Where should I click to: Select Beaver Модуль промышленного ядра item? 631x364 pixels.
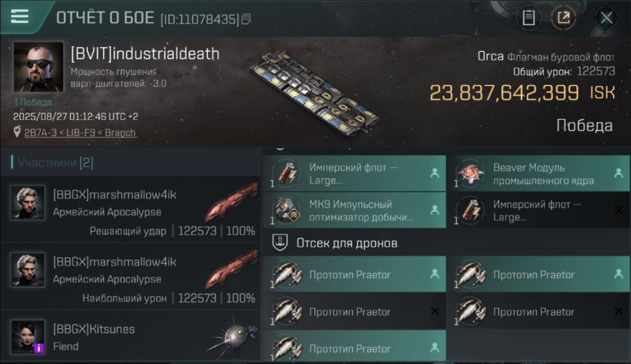click(x=538, y=173)
